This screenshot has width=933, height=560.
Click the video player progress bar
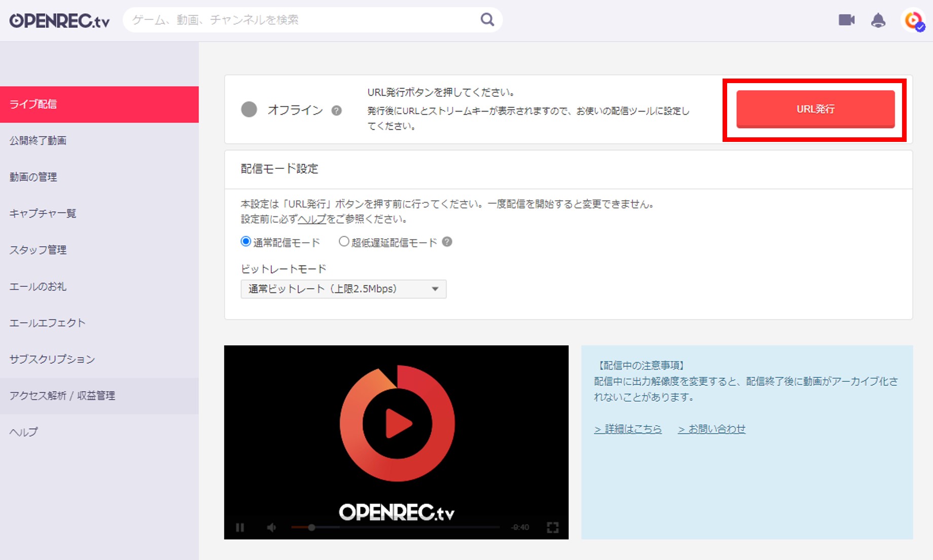[x=396, y=528]
